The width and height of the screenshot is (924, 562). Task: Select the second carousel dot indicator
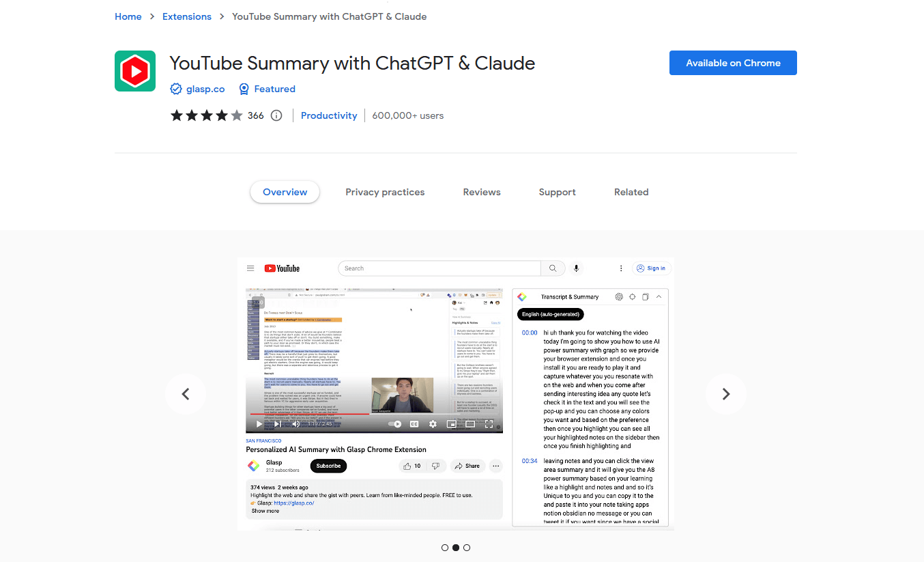tap(456, 548)
